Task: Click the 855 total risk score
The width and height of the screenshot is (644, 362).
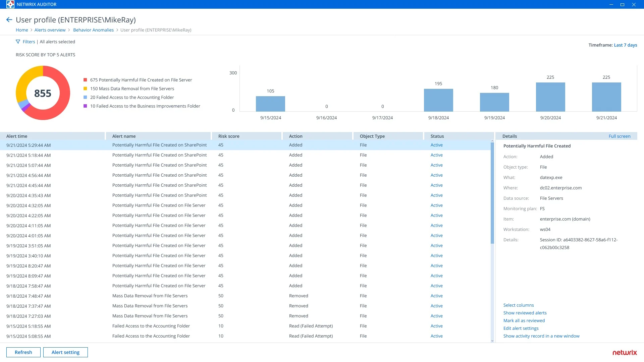Action: click(43, 93)
